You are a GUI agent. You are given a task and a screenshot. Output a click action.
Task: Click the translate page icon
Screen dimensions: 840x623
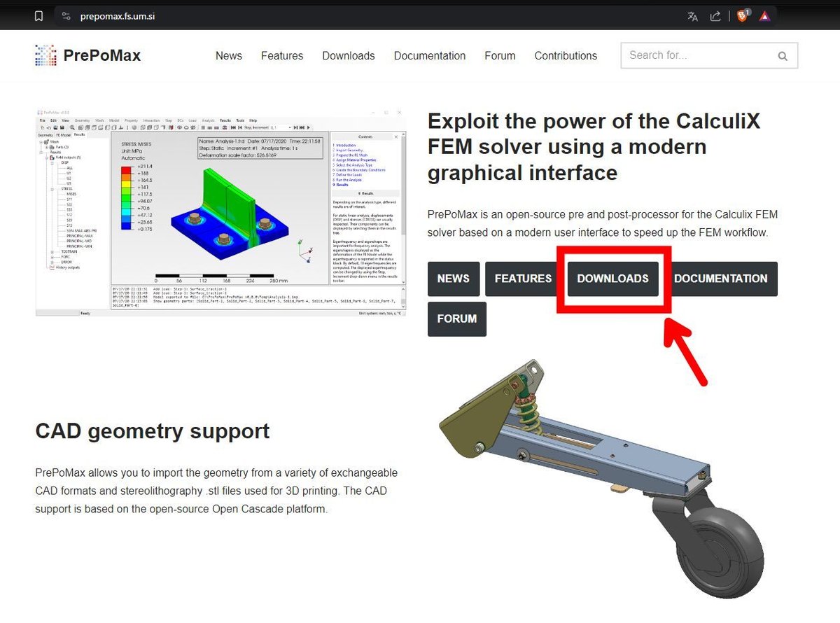(693, 16)
